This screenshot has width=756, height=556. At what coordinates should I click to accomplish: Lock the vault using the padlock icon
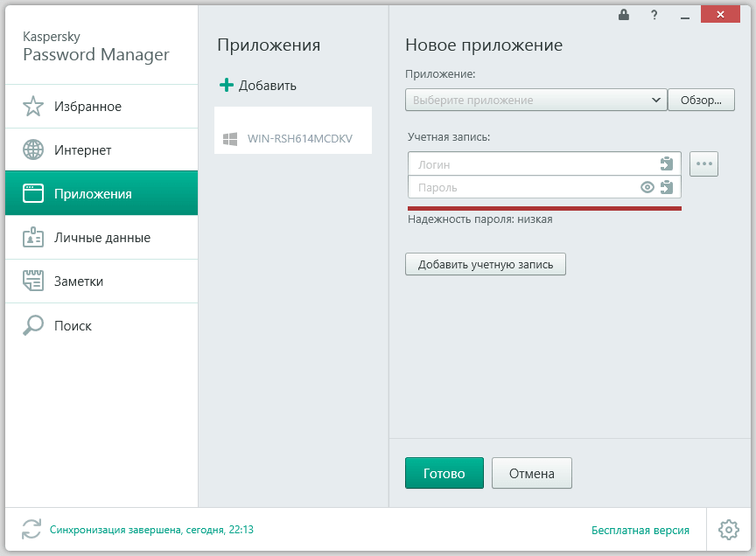(623, 14)
